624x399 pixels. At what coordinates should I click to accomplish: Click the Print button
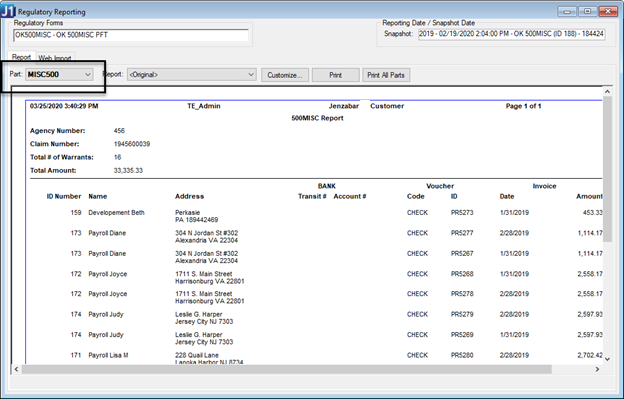coord(335,75)
